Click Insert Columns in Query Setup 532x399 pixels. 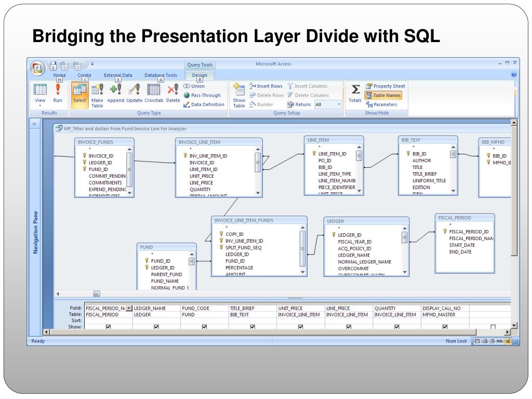pyautogui.click(x=308, y=86)
